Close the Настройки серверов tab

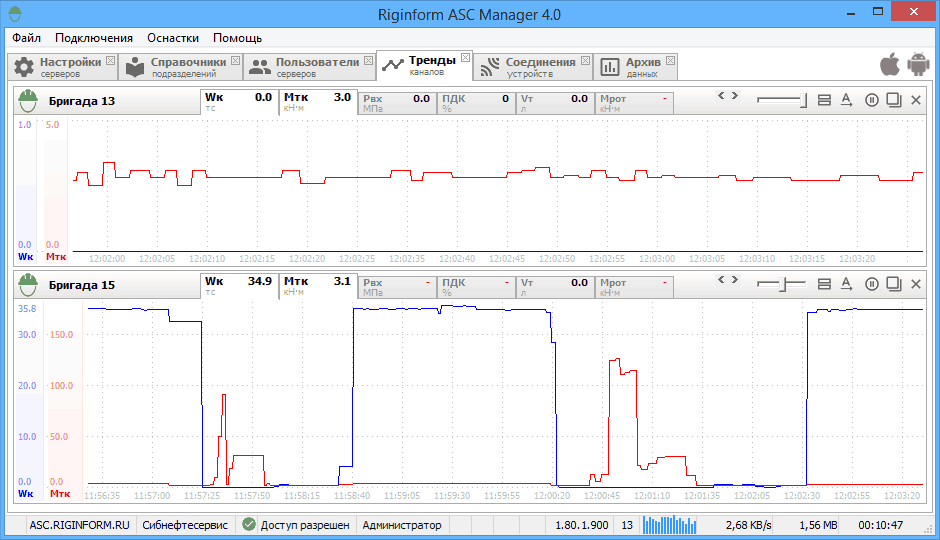110,61
